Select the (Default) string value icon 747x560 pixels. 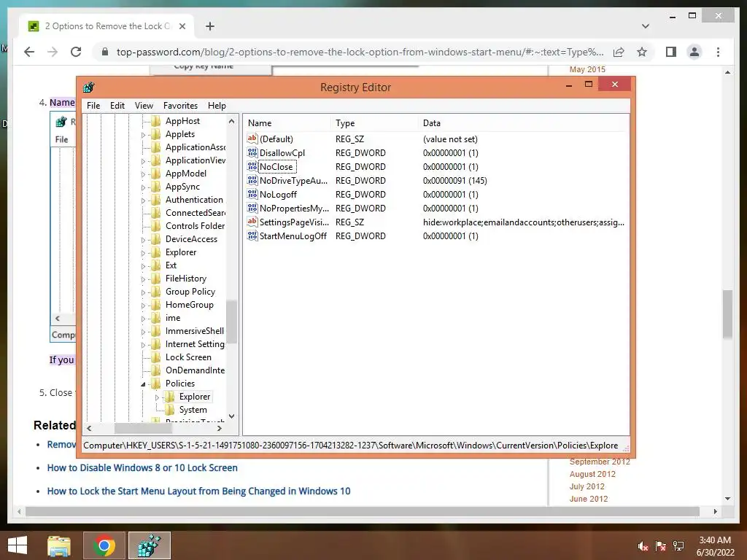tap(252, 139)
